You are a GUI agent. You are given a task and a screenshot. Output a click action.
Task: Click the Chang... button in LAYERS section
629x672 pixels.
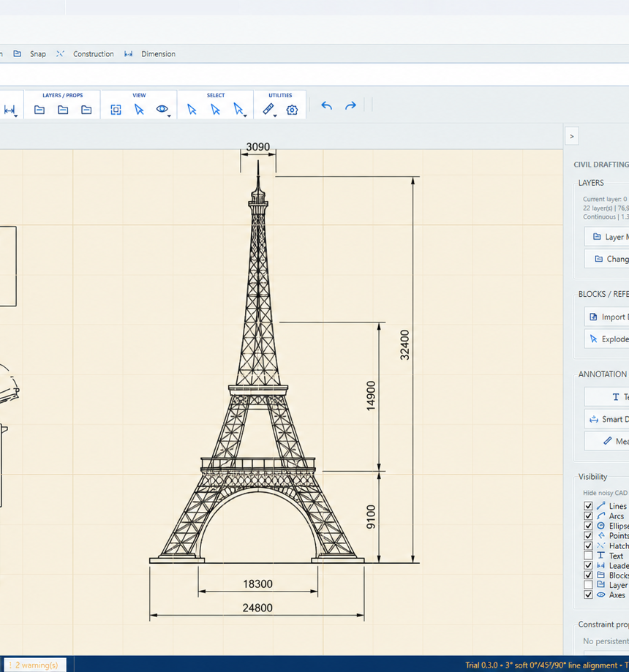point(607,259)
